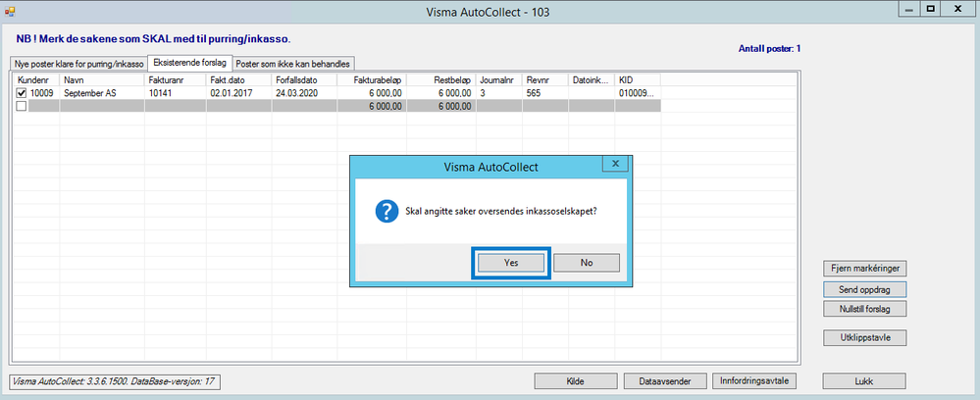
Task: Click the Fakturabeløp column header
Action: (x=372, y=80)
